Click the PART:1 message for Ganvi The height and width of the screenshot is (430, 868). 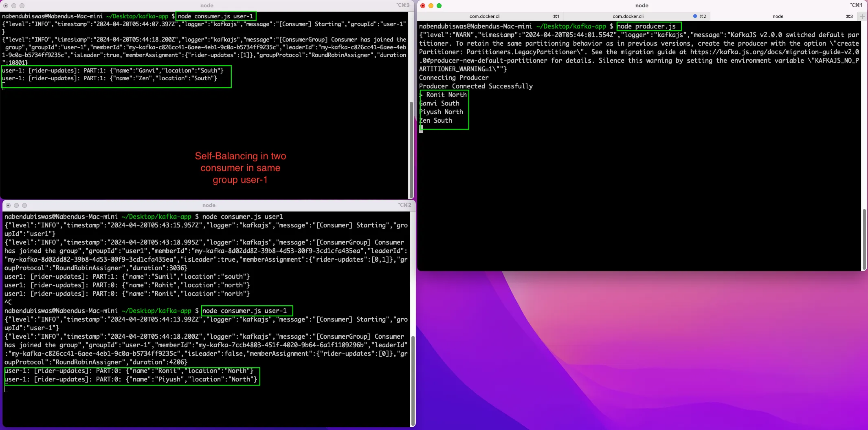113,71
